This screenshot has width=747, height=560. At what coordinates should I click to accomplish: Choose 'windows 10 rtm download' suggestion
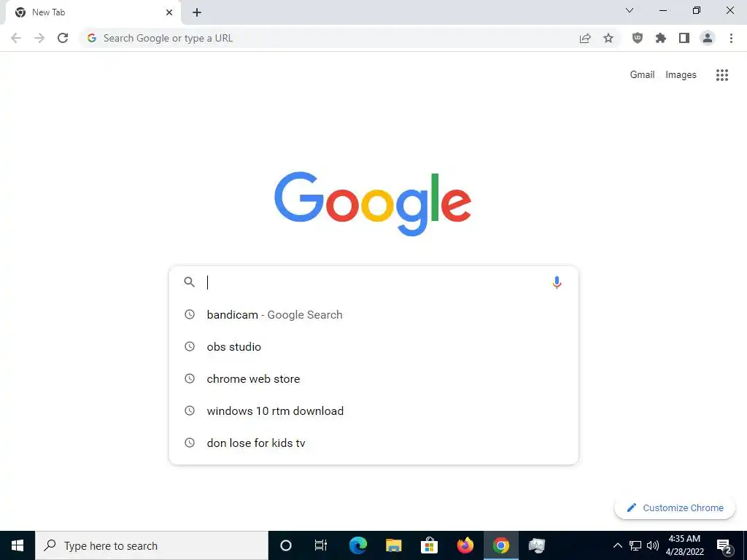click(x=373, y=411)
